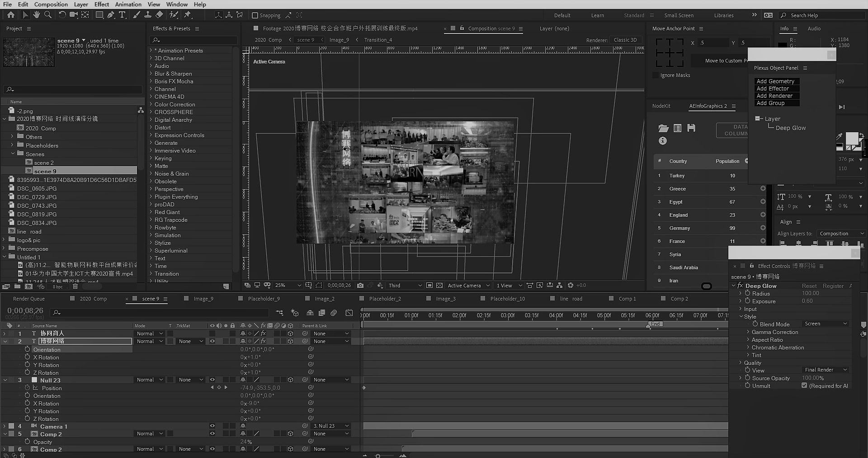Select the Zoom magnifier tool
This screenshot has width=868, height=458.
pos(48,15)
